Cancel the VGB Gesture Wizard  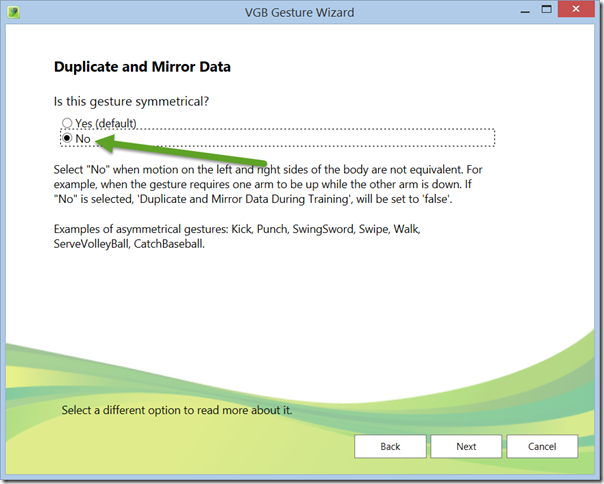pyautogui.click(x=542, y=446)
